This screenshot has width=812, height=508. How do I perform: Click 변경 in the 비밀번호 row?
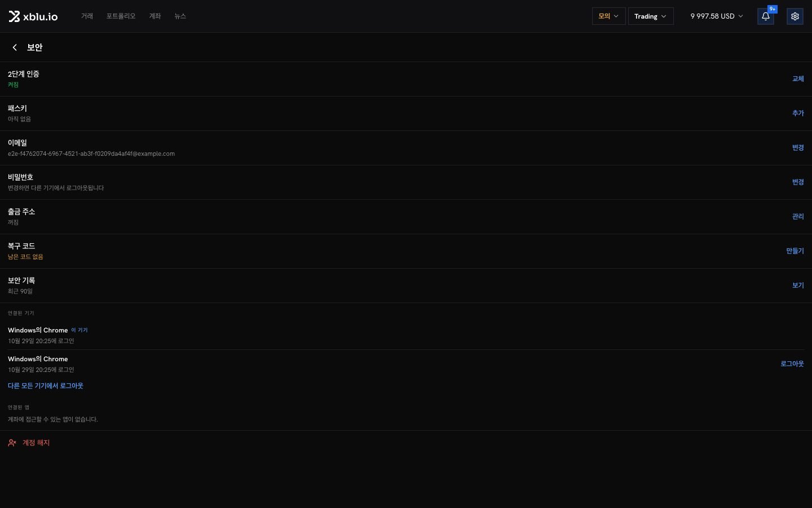[798, 182]
